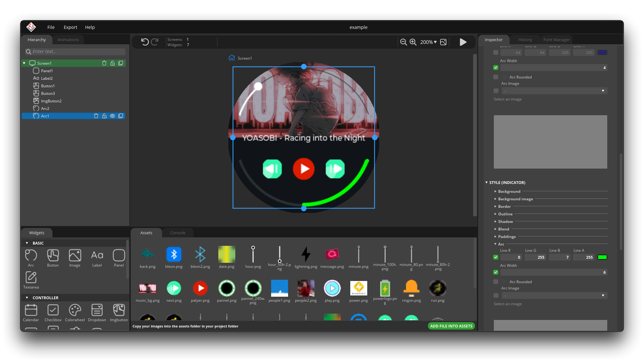The height and width of the screenshot is (362, 644).
Task: Toggle the indicator Arc Width checkbox
Action: (x=496, y=272)
